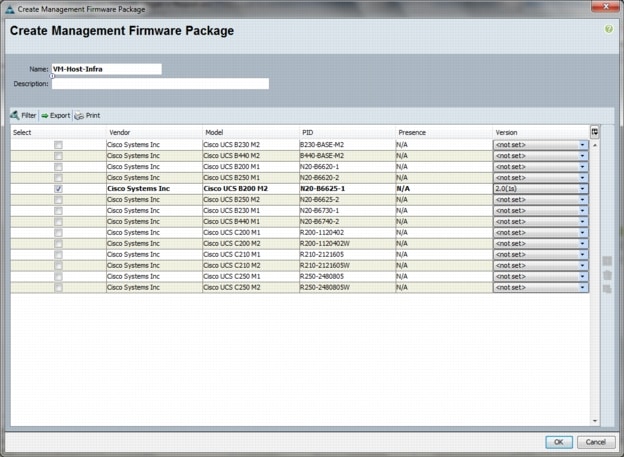Open Version dropdown for R210-2121605
This screenshot has height=457, width=624.
tap(540, 254)
